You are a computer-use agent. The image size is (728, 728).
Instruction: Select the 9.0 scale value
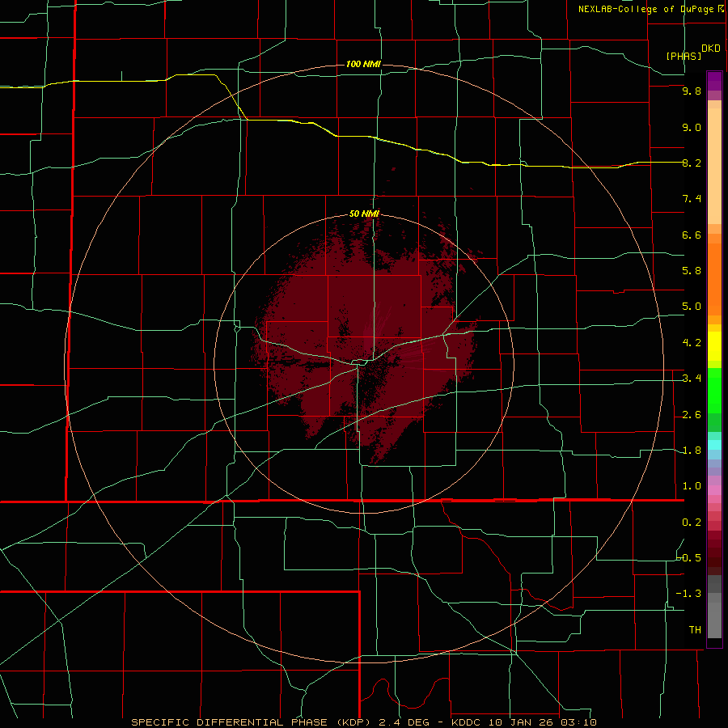click(x=692, y=127)
